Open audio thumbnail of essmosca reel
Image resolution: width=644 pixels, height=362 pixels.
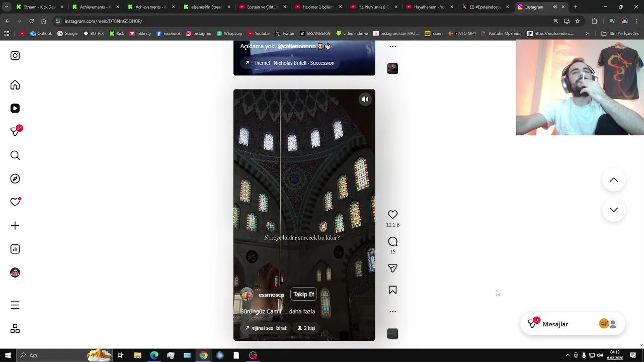point(393,334)
